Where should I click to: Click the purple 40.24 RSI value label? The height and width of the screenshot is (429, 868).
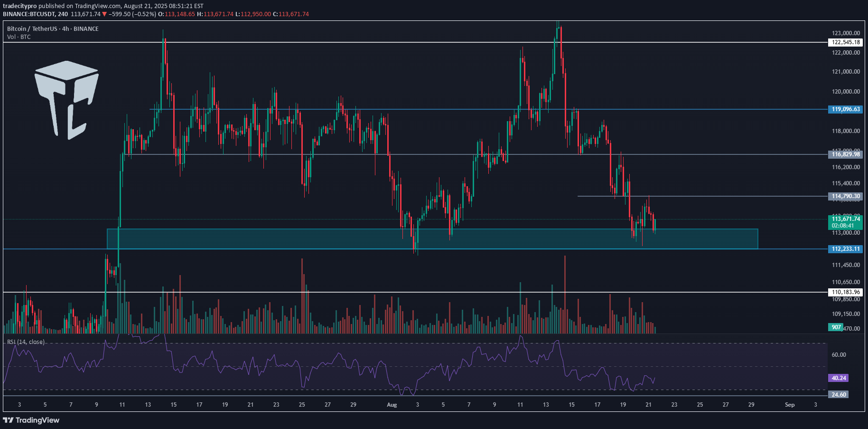[839, 378]
